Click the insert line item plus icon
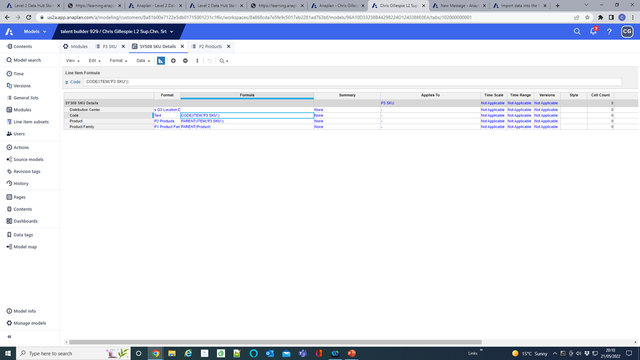Screen dimensions: 640x360 [x=173, y=60]
